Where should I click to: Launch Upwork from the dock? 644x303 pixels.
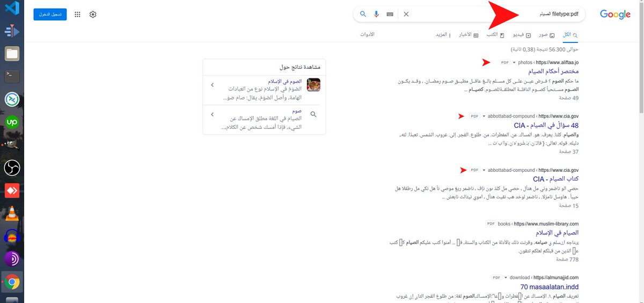12,122
